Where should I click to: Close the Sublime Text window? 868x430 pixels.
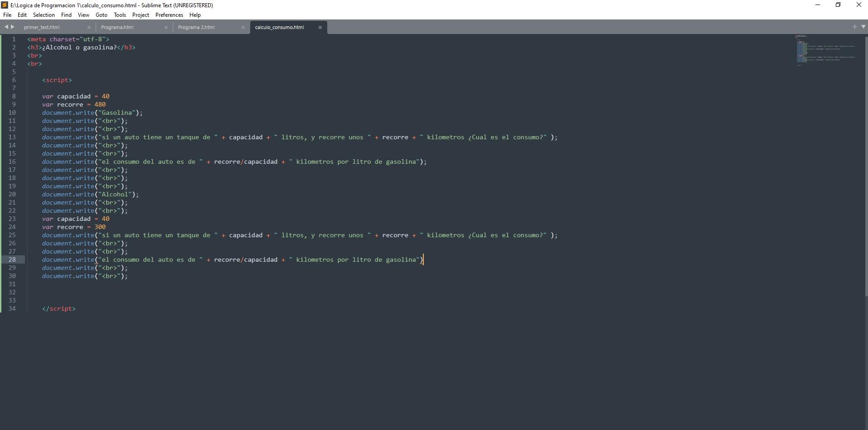pos(858,5)
